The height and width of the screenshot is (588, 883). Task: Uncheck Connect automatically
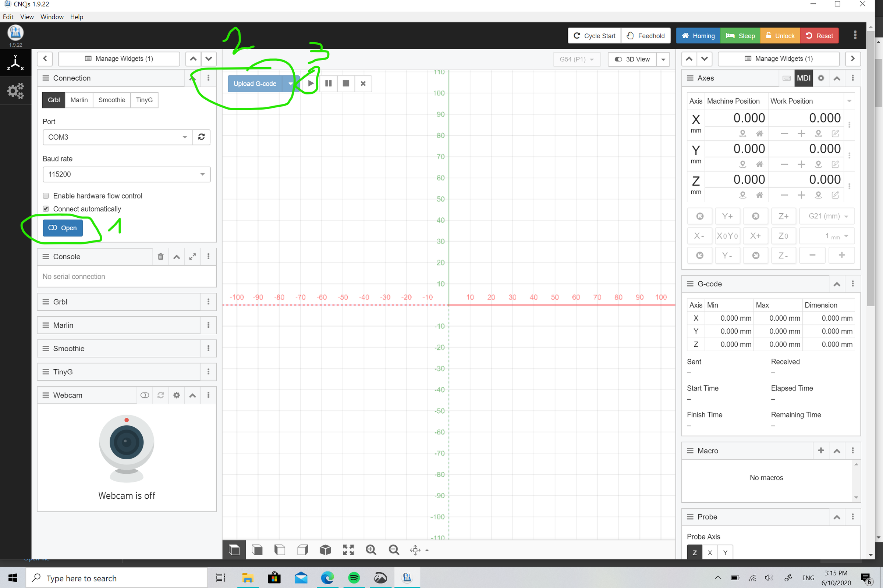pyautogui.click(x=46, y=209)
